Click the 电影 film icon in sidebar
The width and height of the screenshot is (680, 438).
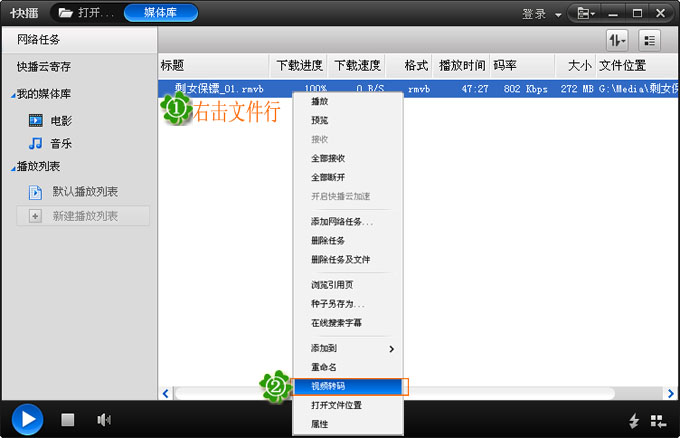coord(36,121)
